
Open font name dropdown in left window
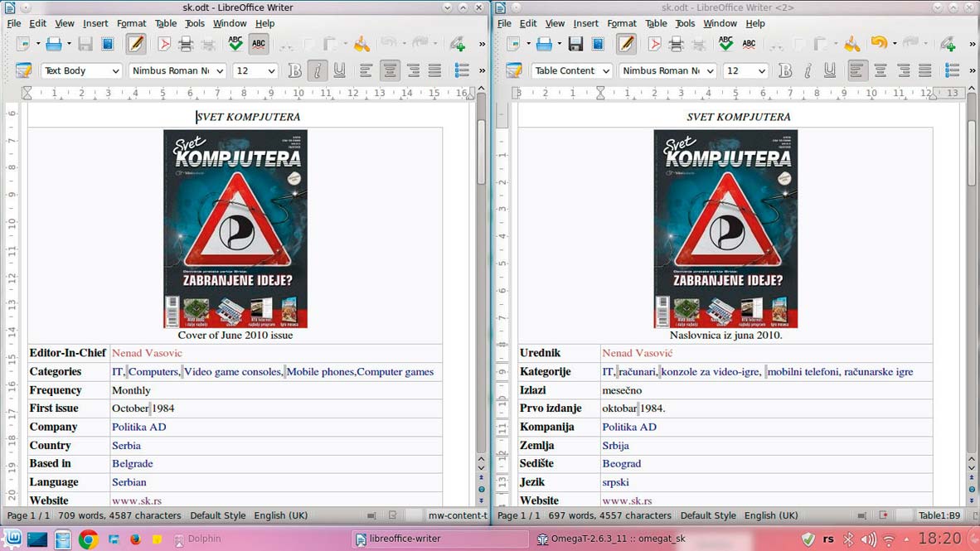click(x=220, y=71)
